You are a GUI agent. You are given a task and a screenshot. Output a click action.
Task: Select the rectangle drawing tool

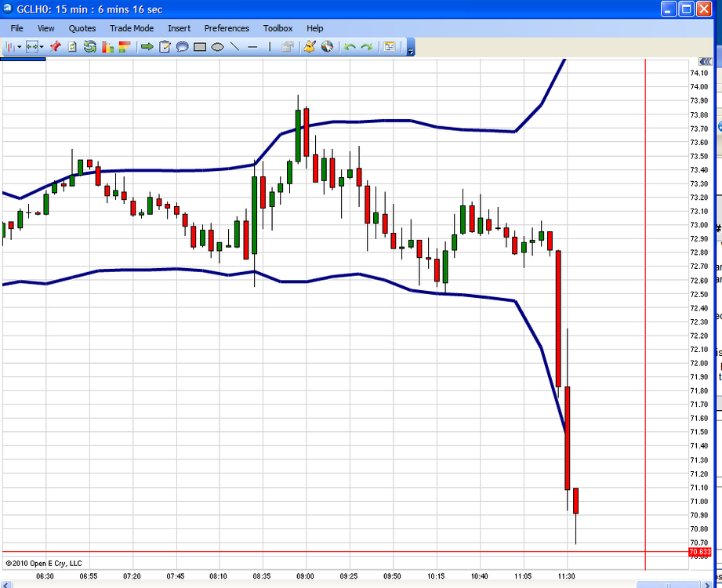(x=200, y=47)
